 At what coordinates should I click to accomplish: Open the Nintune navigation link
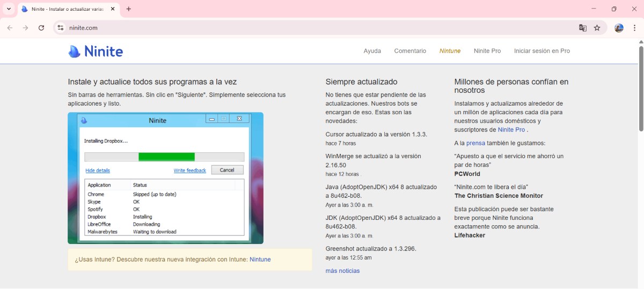click(x=450, y=51)
